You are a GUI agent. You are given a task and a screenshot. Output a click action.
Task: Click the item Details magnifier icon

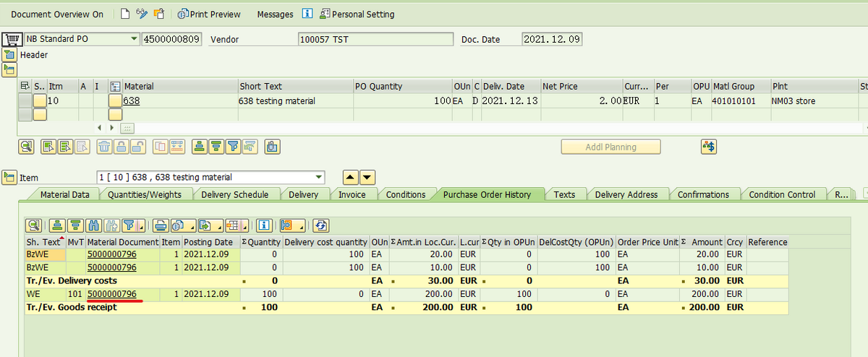coord(26,147)
